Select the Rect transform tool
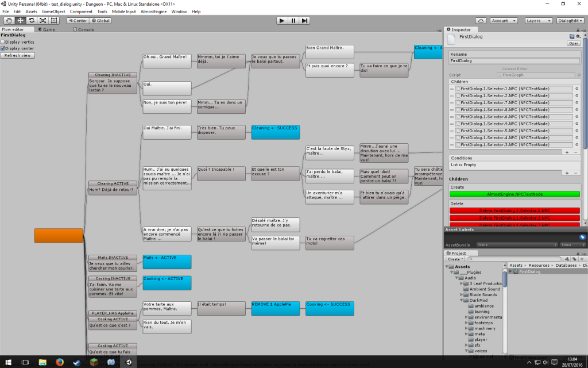This screenshot has height=368, width=588. 54,21
